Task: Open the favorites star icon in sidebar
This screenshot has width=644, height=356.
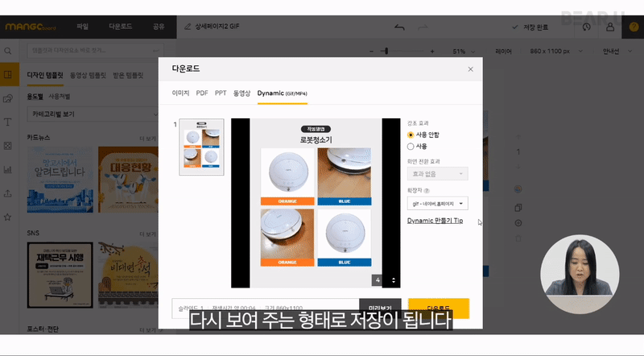Action: pos(8,217)
